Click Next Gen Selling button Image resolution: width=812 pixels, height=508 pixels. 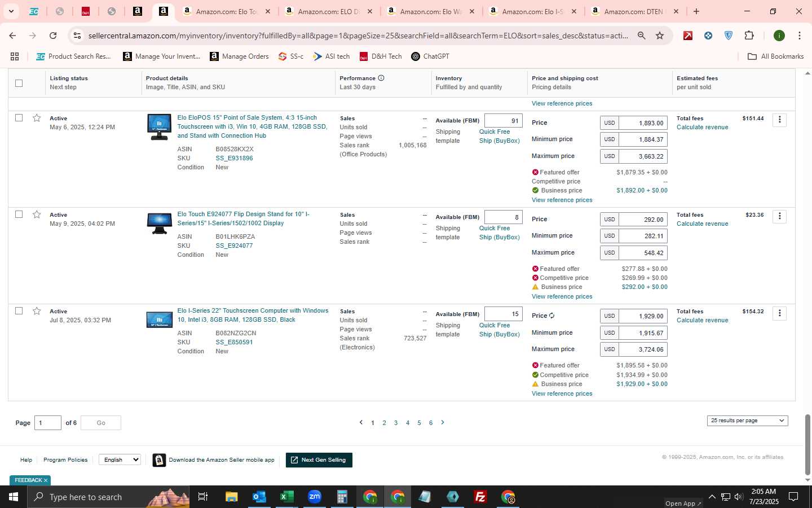click(319, 460)
